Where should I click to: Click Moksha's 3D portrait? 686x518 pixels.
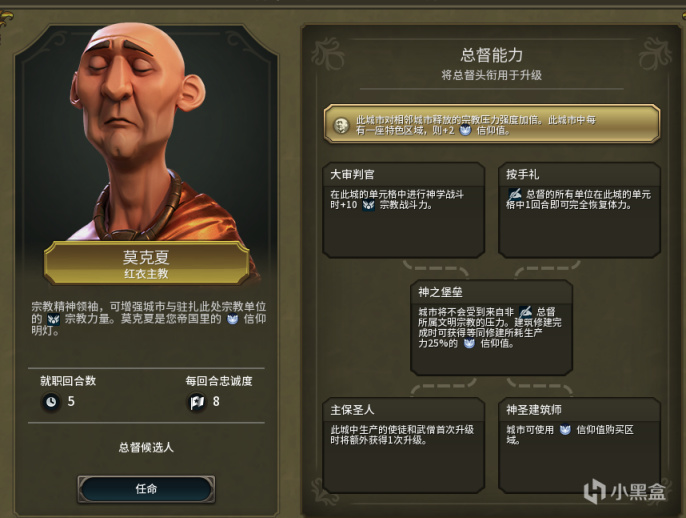140,131
